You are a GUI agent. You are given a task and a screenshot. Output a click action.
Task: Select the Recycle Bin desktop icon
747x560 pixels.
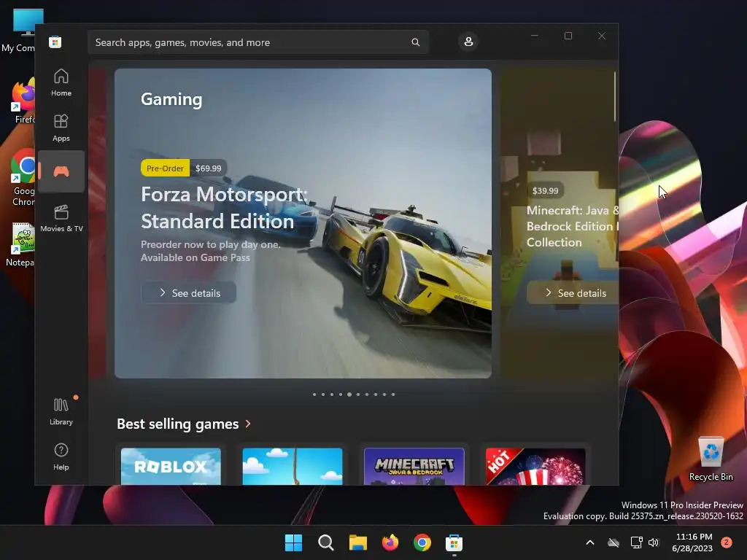coord(711,459)
